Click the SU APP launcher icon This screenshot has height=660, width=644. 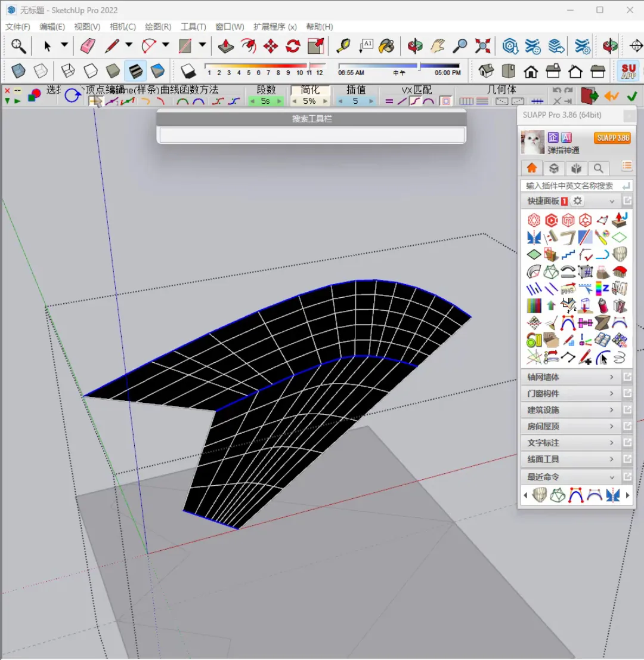628,70
